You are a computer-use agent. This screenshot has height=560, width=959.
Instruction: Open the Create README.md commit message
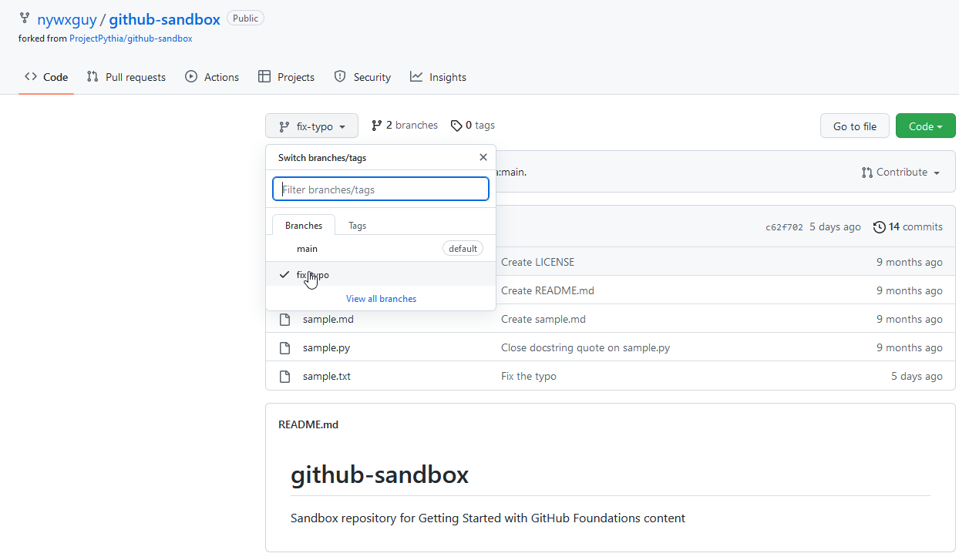click(x=547, y=290)
